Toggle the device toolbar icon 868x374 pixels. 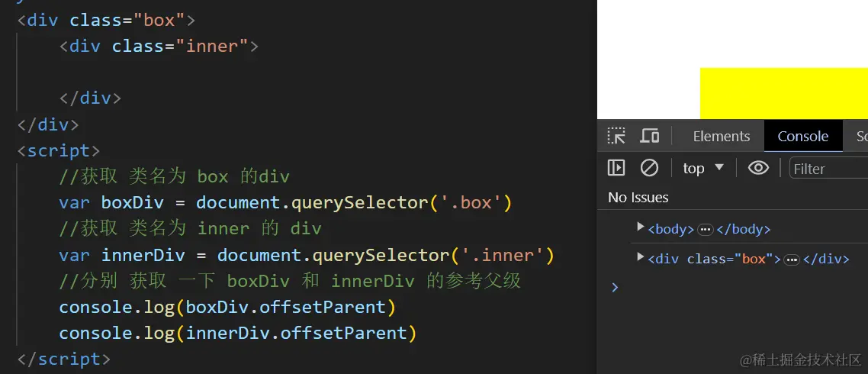click(649, 136)
